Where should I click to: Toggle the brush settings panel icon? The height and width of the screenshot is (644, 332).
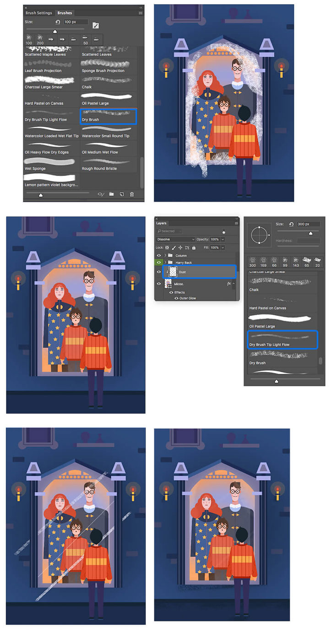[x=96, y=25]
